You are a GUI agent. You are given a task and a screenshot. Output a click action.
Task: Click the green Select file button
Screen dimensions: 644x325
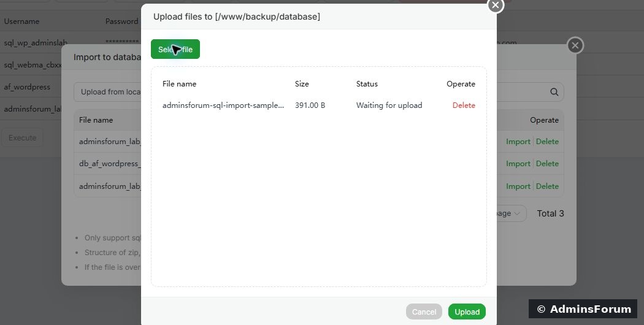click(x=175, y=49)
